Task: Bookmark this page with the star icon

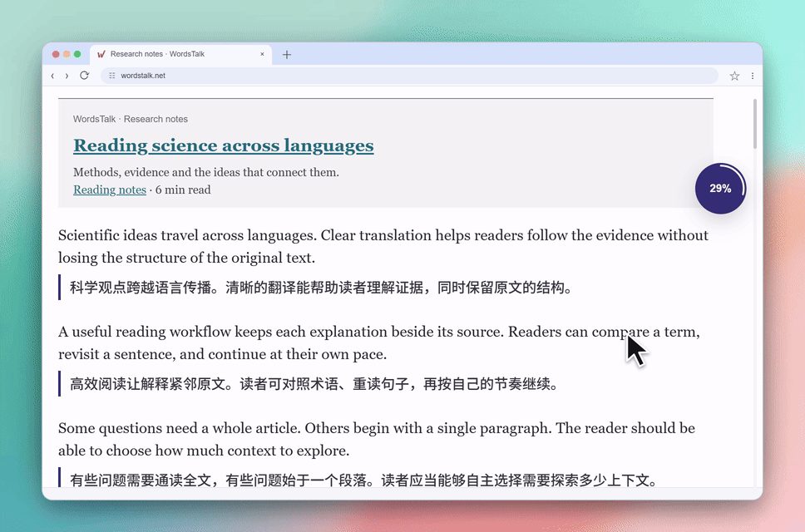Action: [734, 76]
